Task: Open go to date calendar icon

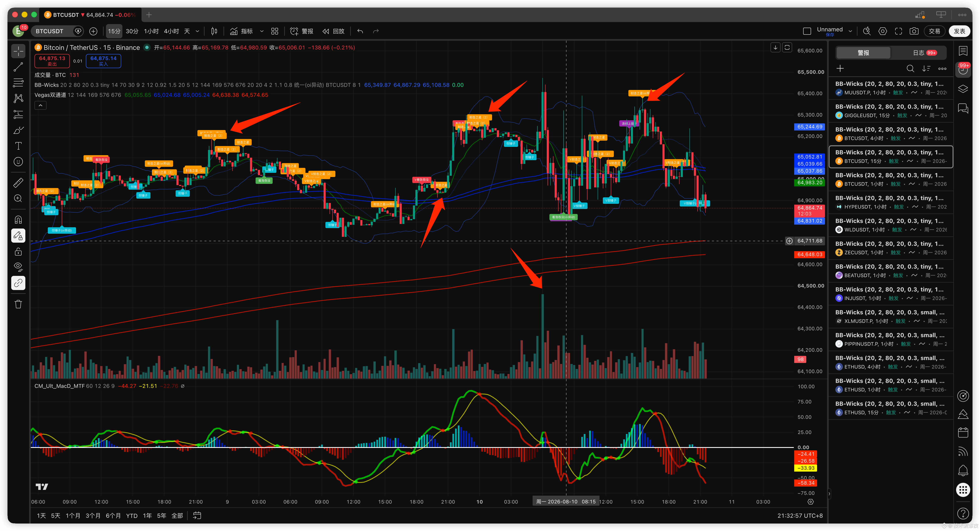Action: point(197,516)
